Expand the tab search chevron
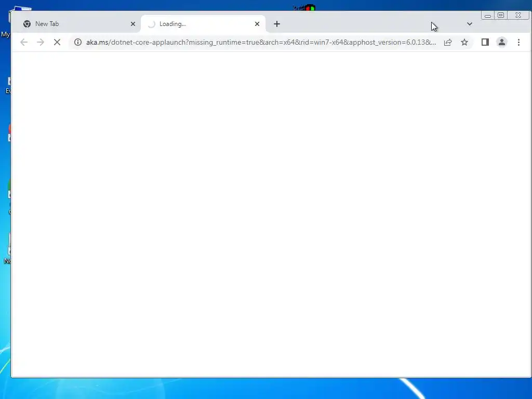The image size is (532, 399). (x=470, y=24)
